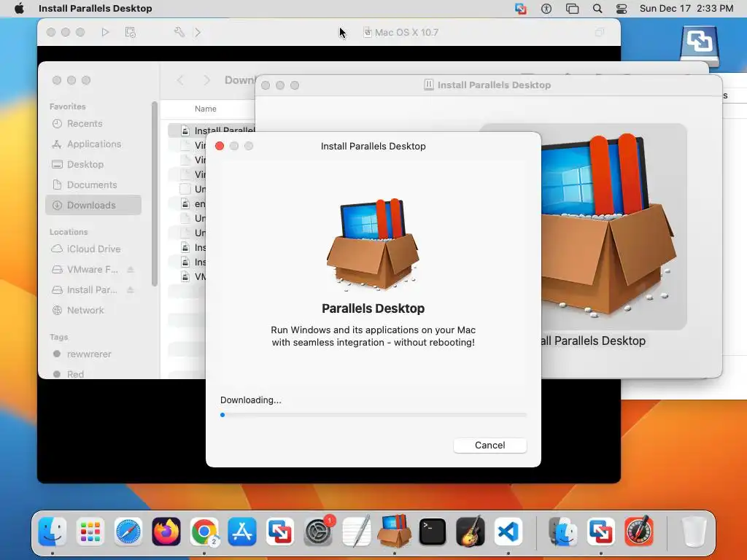Open the VMware Fusion drive icon on the desktop

pos(699,46)
